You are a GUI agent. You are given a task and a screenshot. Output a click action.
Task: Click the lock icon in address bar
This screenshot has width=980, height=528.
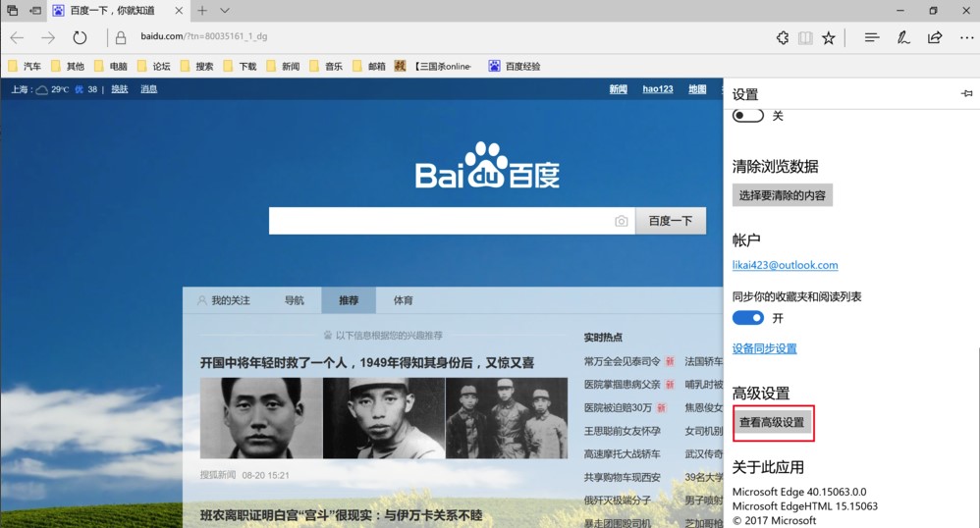(x=121, y=38)
